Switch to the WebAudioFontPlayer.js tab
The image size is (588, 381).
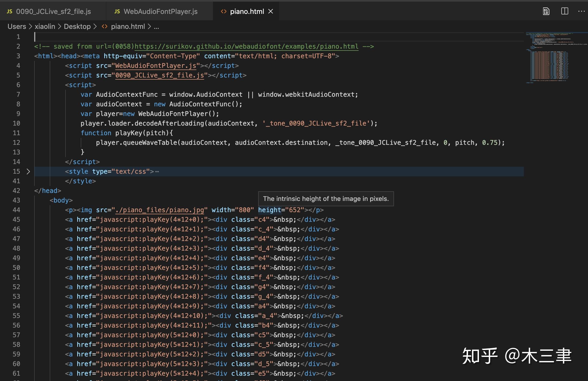click(160, 11)
